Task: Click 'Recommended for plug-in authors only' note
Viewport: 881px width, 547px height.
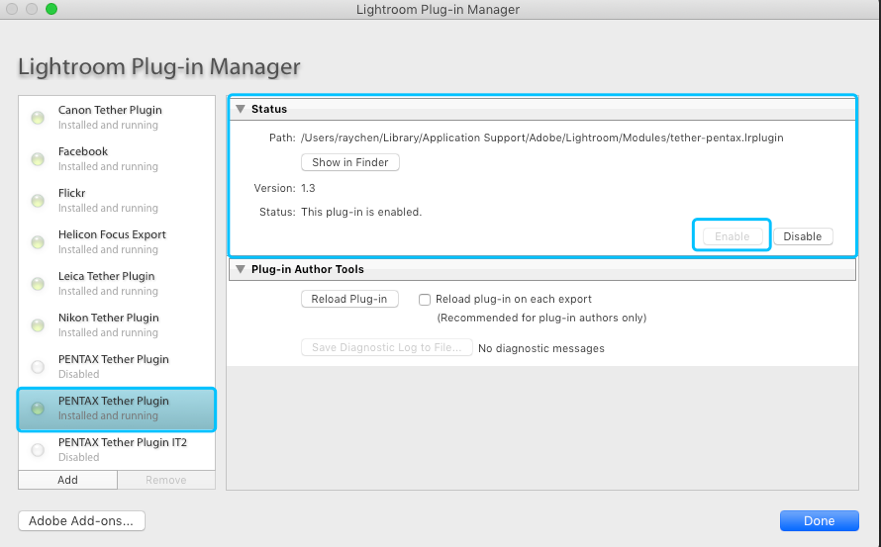Action: [542, 318]
